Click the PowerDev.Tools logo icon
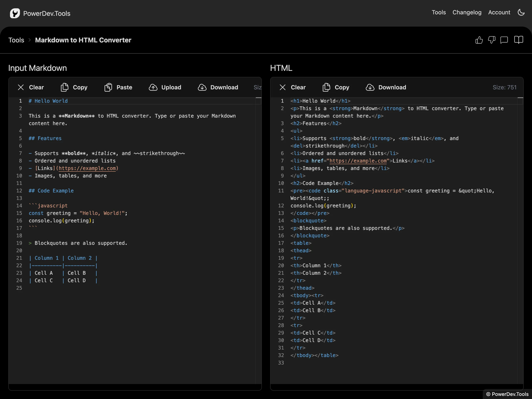Screen dimensions: 532x399 tap(15, 13)
